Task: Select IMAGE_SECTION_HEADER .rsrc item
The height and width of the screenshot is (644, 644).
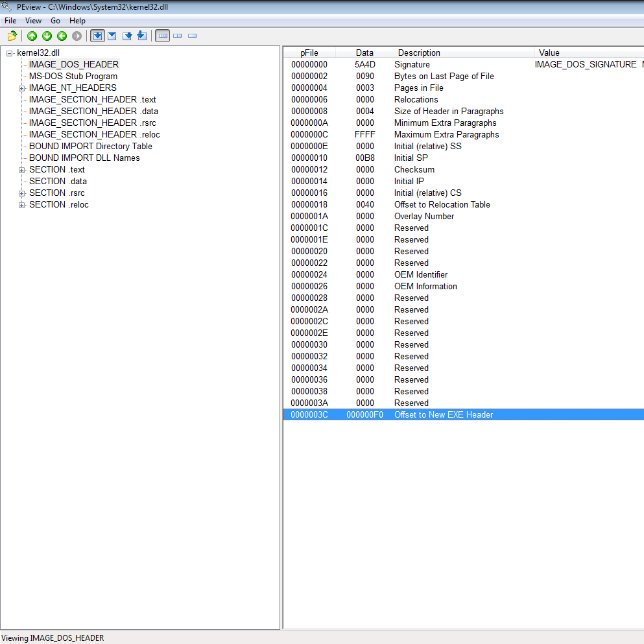Action: coord(92,123)
